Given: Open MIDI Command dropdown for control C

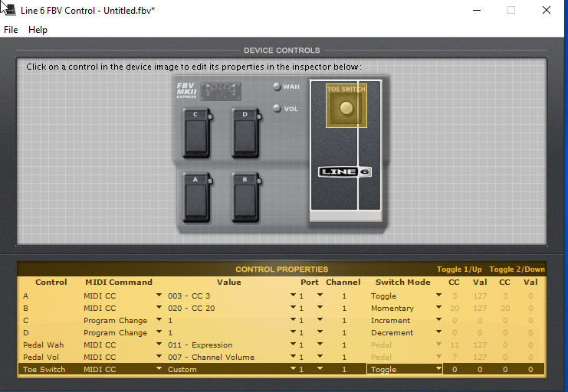Looking at the screenshot, I should click(x=159, y=320).
